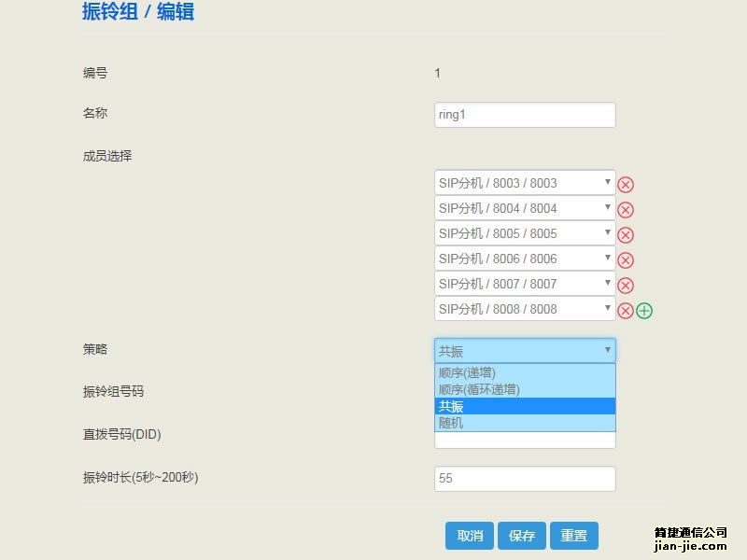Open the jian-jie.com link
747x560 pixels.
pos(688,541)
